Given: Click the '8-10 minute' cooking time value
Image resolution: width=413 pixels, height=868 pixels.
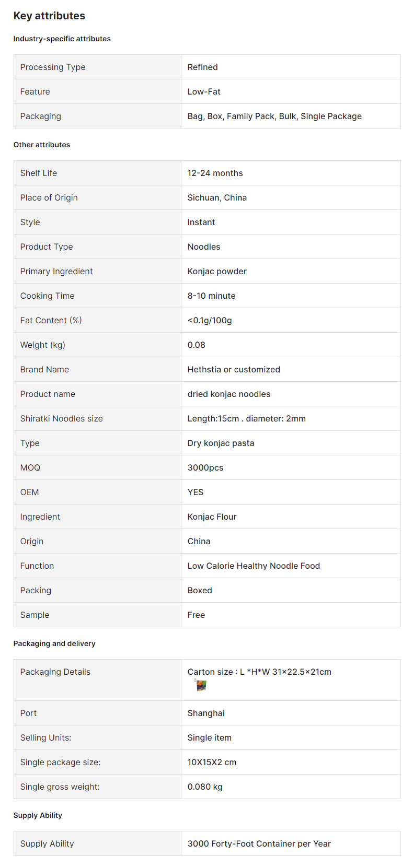Looking at the screenshot, I should click(212, 296).
